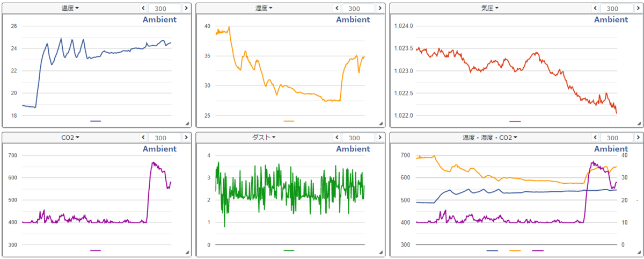Viewport: 644px width, 259px height.
Task: Click the 300 count field in 温度・湿度・CO2 chart
Action: point(617,138)
